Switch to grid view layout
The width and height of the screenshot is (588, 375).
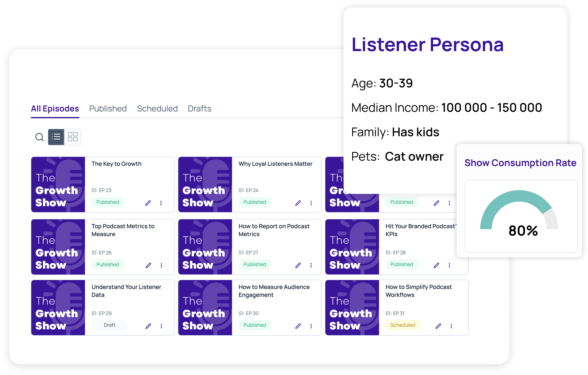(x=72, y=137)
